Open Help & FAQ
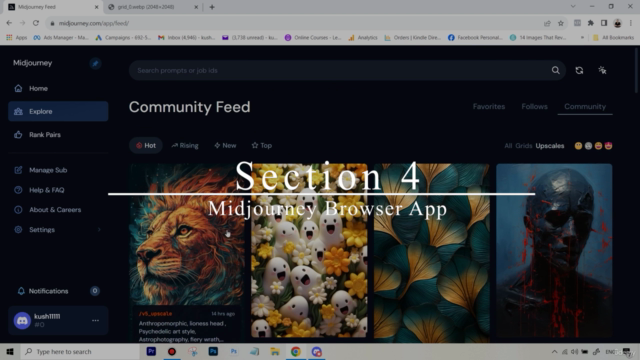This screenshot has width=640, height=360. click(x=47, y=190)
